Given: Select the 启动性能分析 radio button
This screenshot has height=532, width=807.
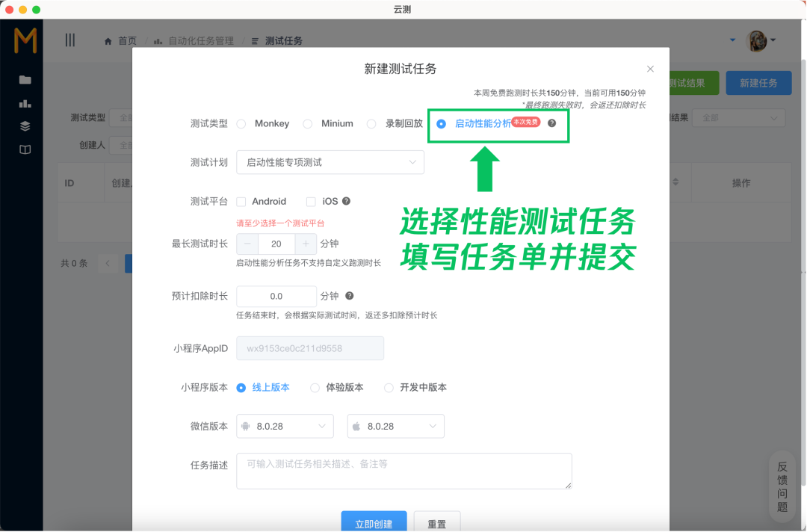Looking at the screenshot, I should point(441,123).
